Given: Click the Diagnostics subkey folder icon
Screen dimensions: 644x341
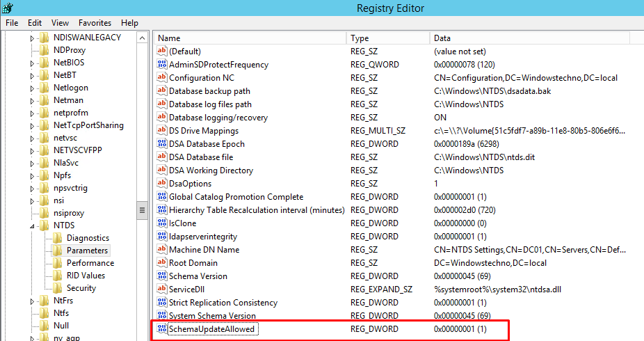Looking at the screenshot, I should pos(58,238).
